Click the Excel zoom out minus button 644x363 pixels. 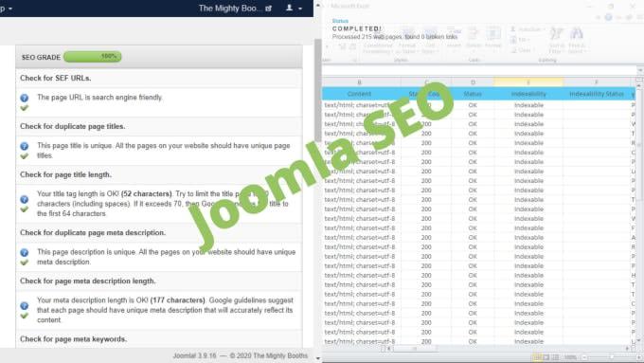tap(584, 357)
